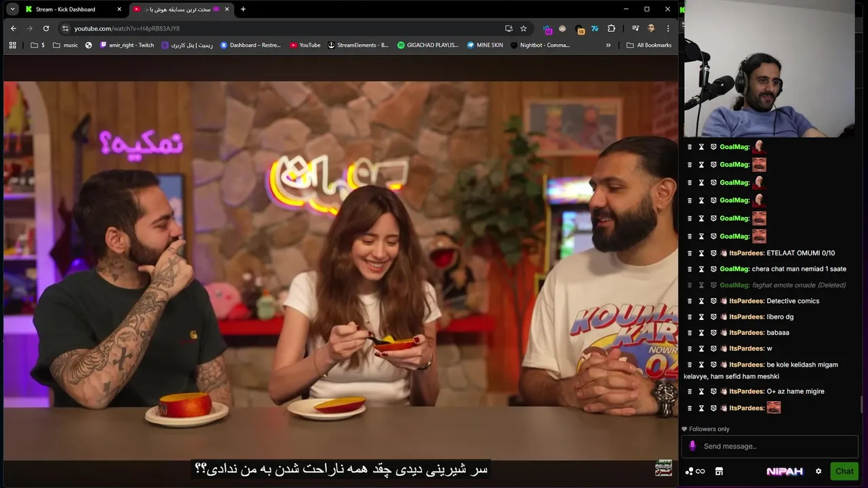Timeout user on ETELAAT OMUMI 0/10 message
This screenshot has width=868, height=488.
point(701,253)
